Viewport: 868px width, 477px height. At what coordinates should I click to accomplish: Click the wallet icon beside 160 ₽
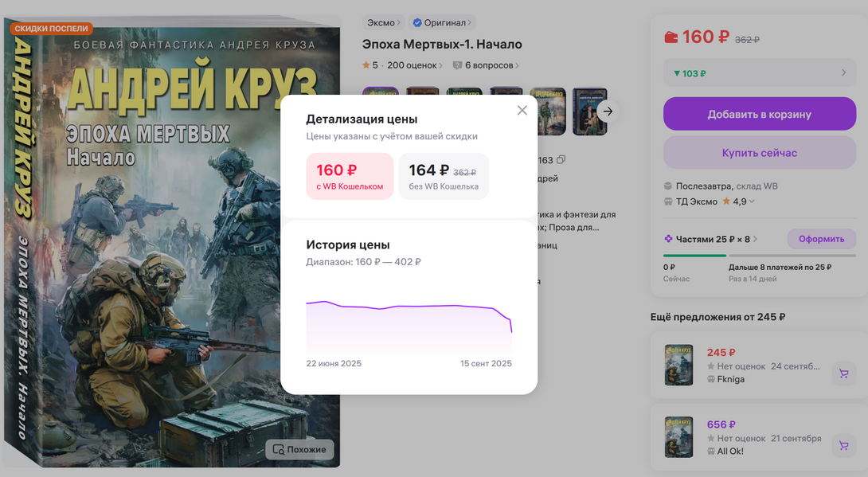tap(671, 37)
